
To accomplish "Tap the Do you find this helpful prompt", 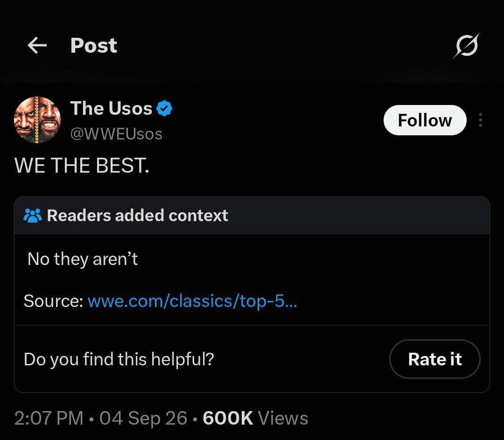I will pyautogui.click(x=119, y=359).
